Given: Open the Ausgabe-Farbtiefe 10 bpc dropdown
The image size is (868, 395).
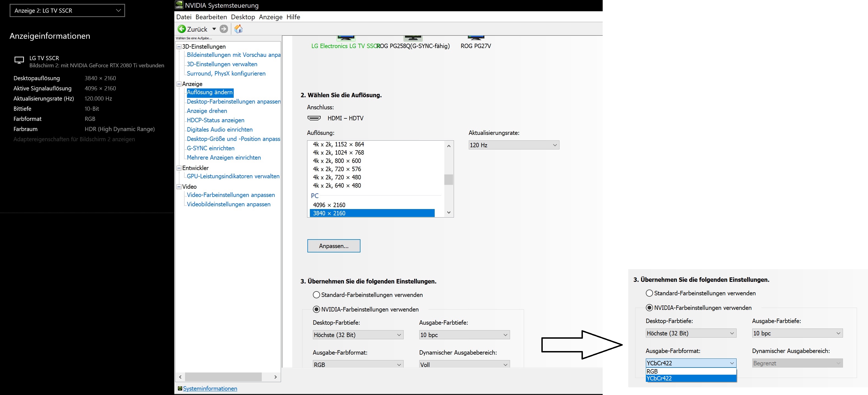Looking at the screenshot, I should point(464,335).
